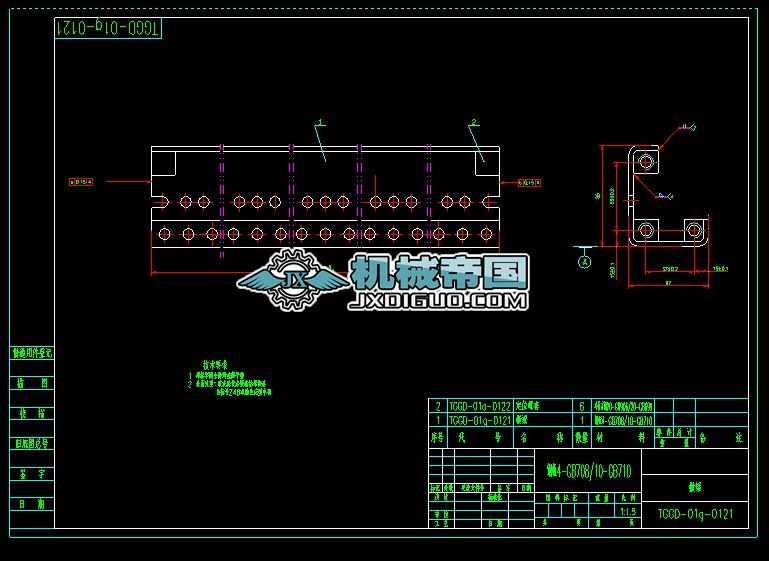Click the 日期 cell in left margin strip

[x=32, y=504]
